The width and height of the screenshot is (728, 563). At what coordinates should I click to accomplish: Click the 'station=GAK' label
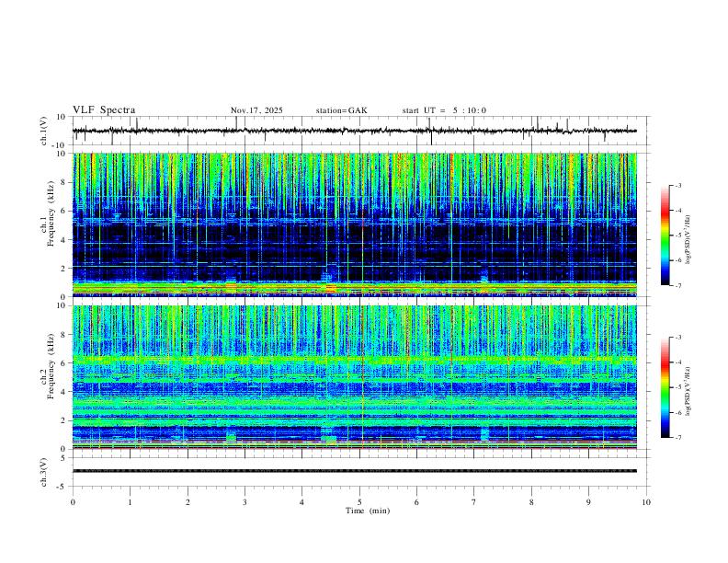point(342,110)
